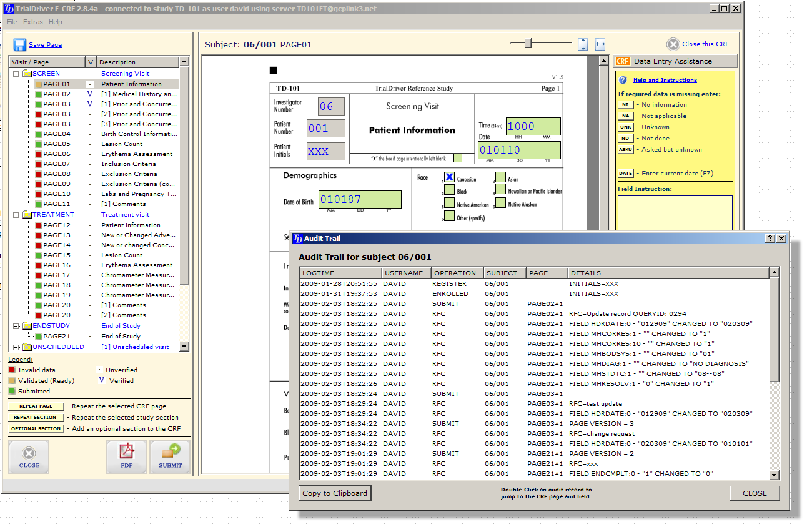
Task: Tick the page intentionally left blank box
Action: [458, 159]
